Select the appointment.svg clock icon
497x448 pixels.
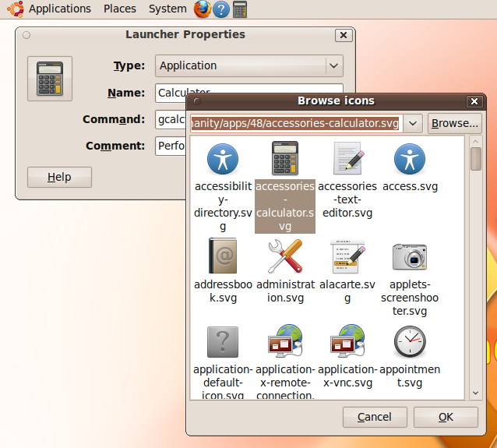[x=410, y=341]
